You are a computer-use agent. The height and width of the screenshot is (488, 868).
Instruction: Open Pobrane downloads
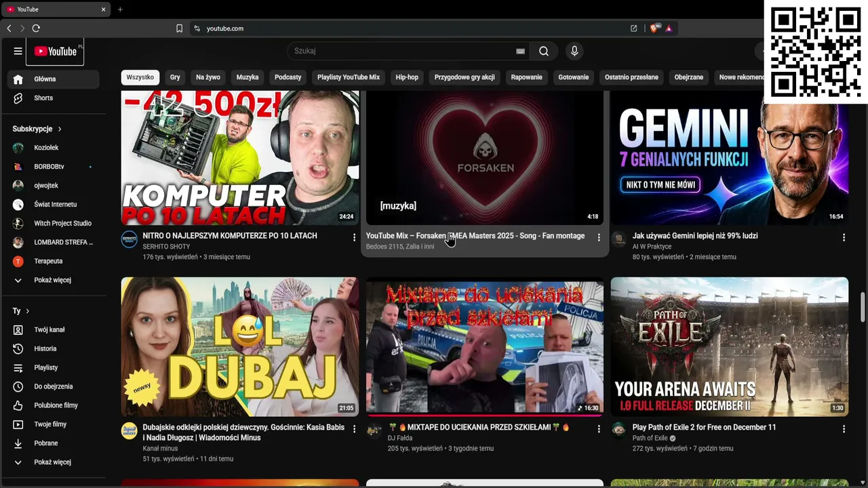pyautogui.click(x=54, y=444)
